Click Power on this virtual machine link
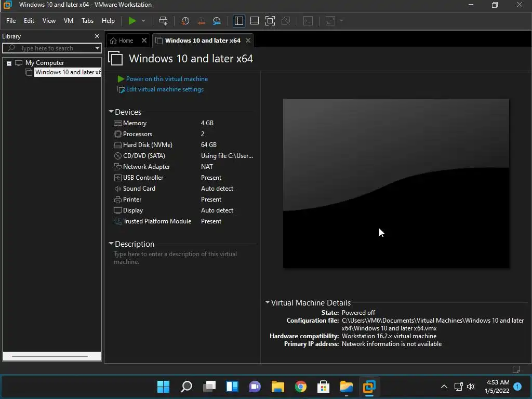Viewport: 532px width, 399px height. click(167, 79)
